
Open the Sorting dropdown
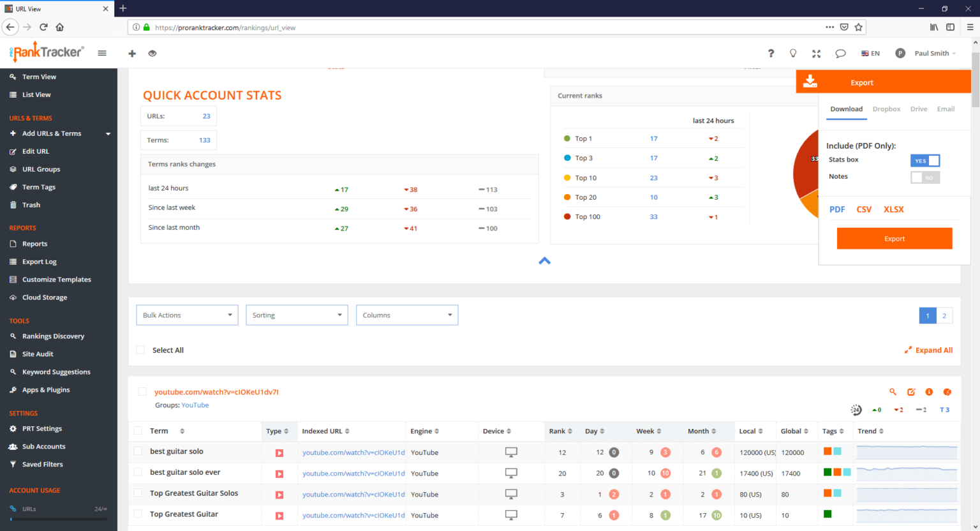[296, 315]
